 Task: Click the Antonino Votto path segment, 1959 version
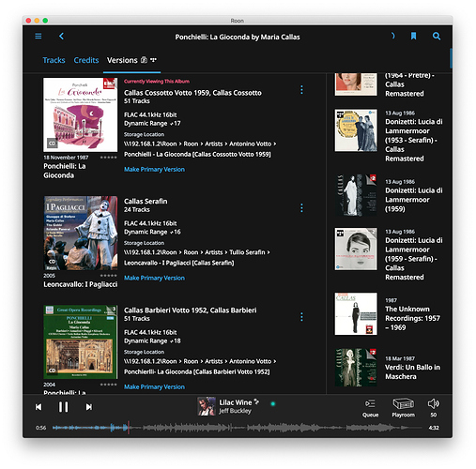pos(250,144)
